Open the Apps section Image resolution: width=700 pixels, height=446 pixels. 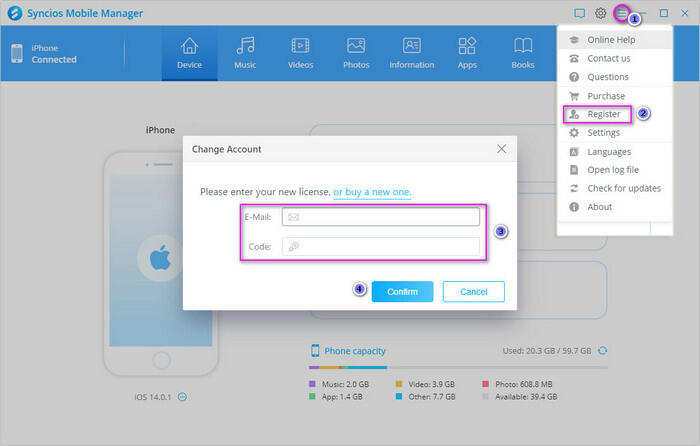[x=467, y=53]
